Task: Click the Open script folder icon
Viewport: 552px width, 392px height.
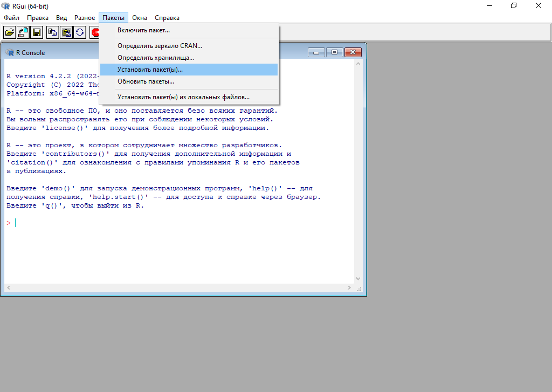Action: (x=10, y=32)
